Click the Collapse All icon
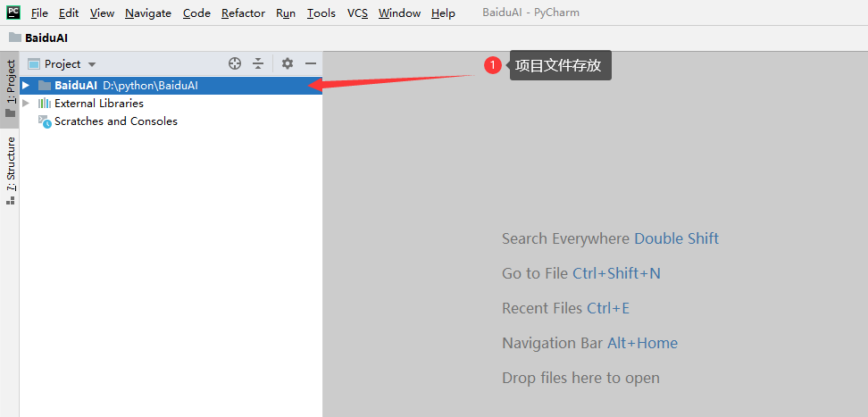Viewport: 868px width, 417px height. coord(258,63)
